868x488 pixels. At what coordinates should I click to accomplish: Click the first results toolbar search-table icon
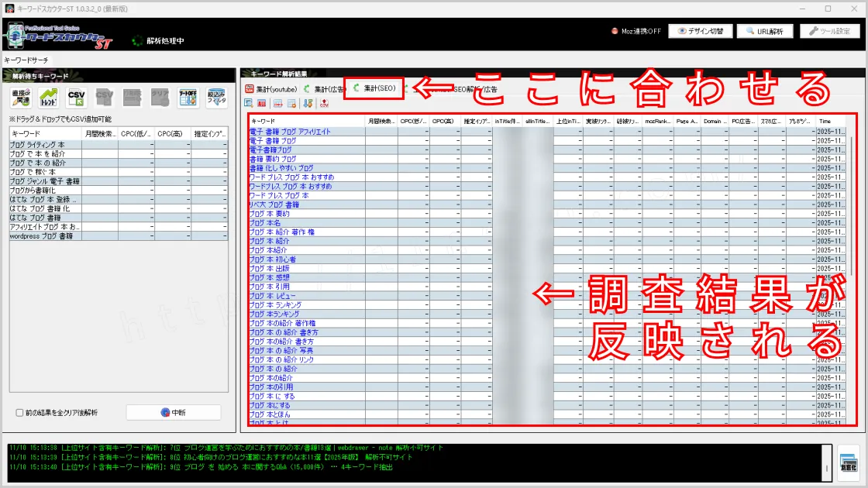(248, 103)
